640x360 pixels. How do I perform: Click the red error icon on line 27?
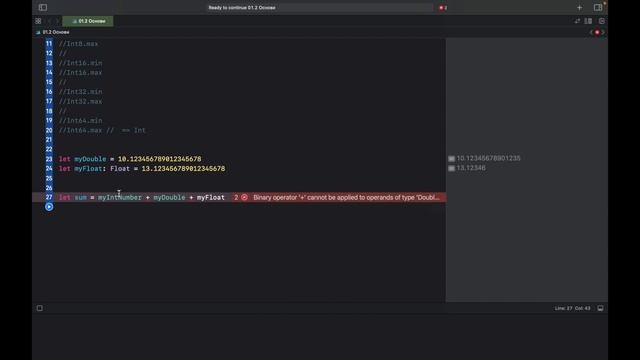tap(244, 198)
